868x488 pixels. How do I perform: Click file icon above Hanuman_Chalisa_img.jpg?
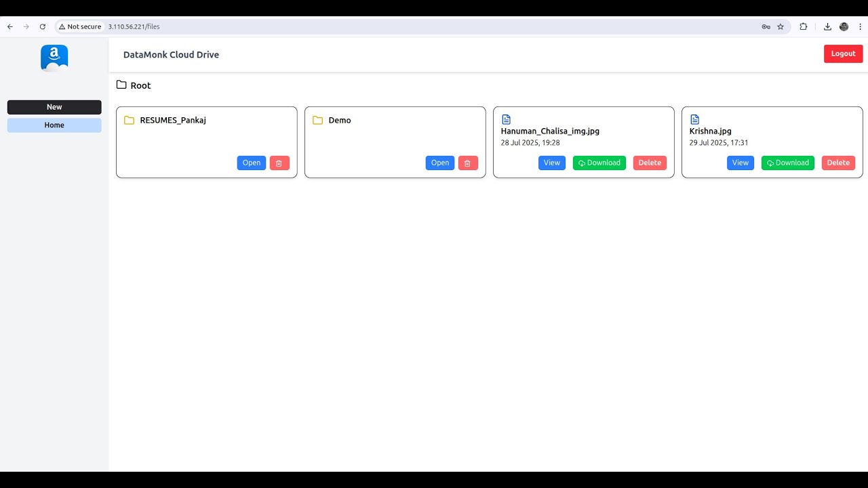(506, 119)
